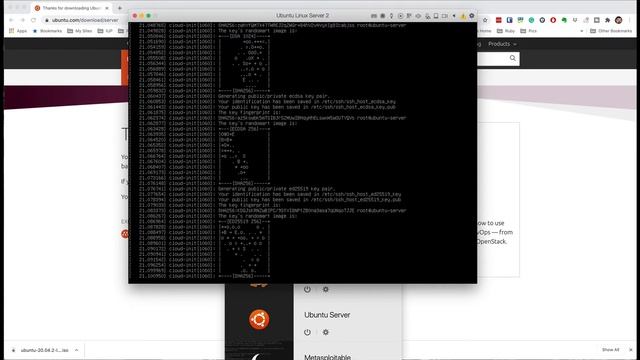Click the 'Ubuntu Server' VM name
This screenshot has height=360, width=640.
(327, 315)
